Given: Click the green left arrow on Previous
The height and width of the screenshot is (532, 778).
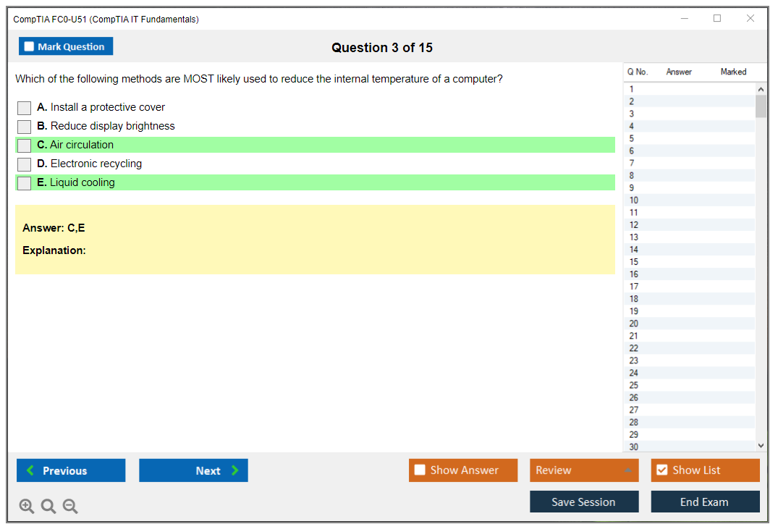Looking at the screenshot, I should [30, 470].
